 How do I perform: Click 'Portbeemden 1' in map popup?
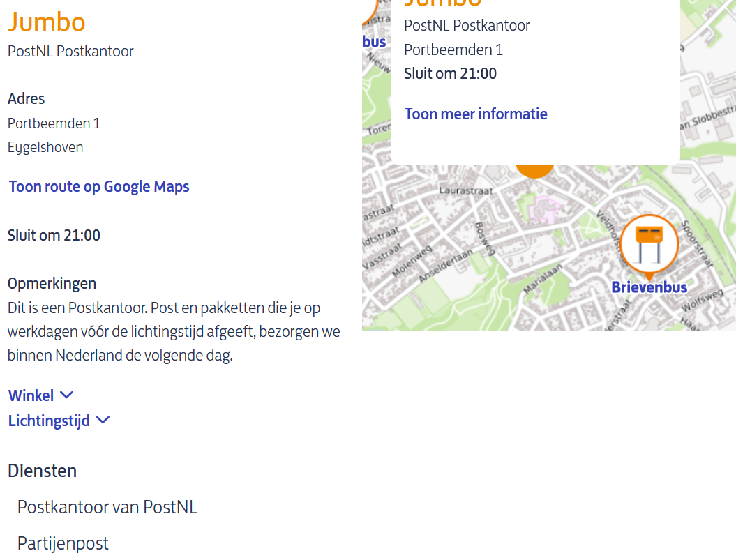click(453, 50)
